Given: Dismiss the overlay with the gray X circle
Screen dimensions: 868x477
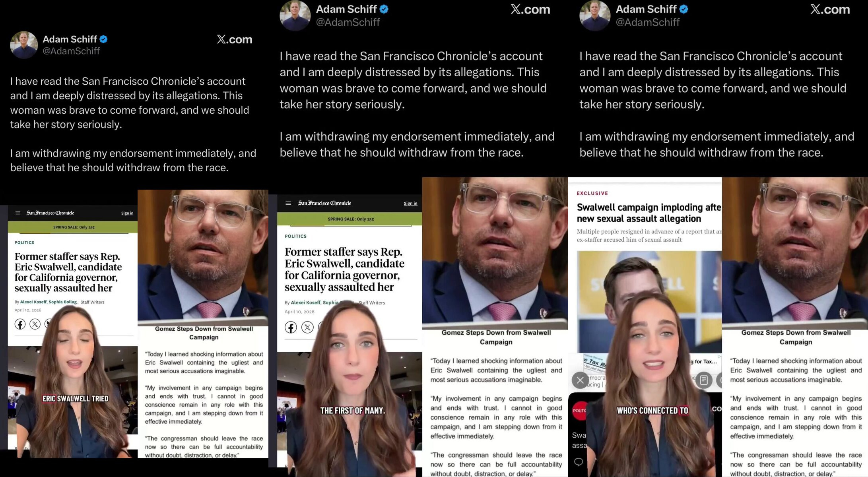Looking at the screenshot, I should click(x=580, y=380).
